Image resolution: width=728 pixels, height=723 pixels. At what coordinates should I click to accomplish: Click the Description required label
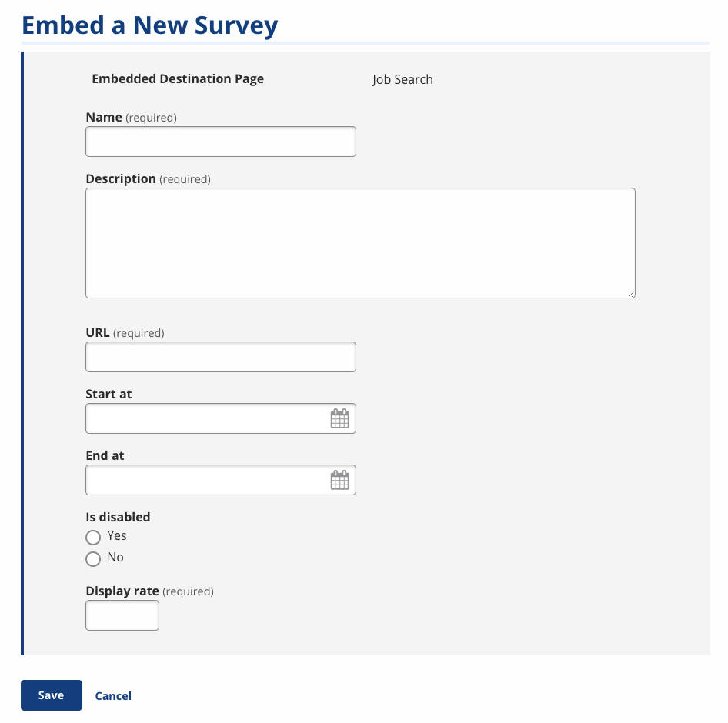tap(186, 178)
